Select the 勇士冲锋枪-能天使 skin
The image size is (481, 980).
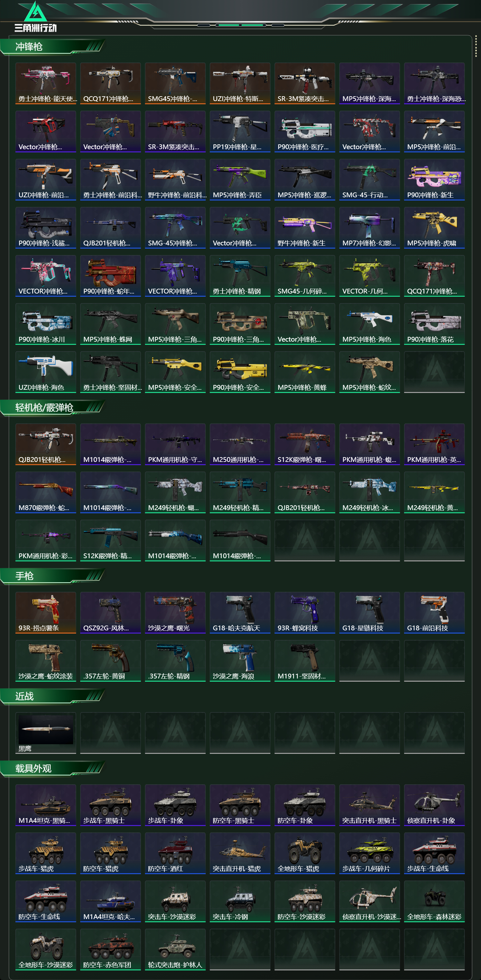point(46,83)
